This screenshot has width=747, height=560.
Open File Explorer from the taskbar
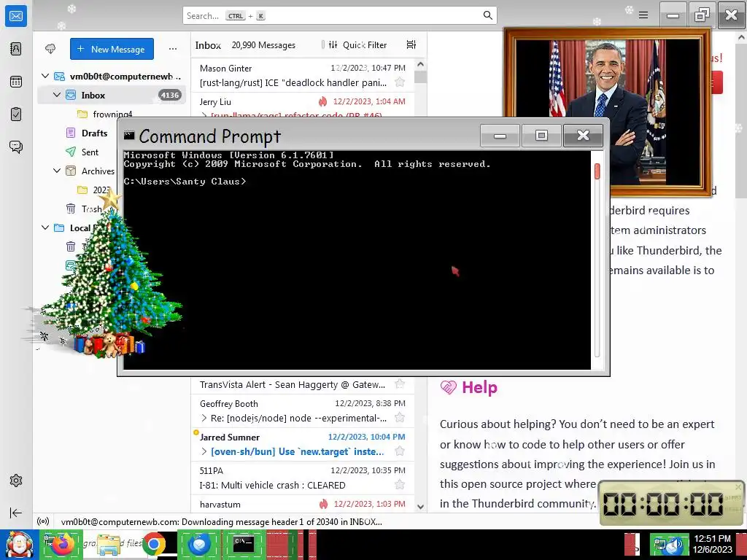pyautogui.click(x=109, y=544)
